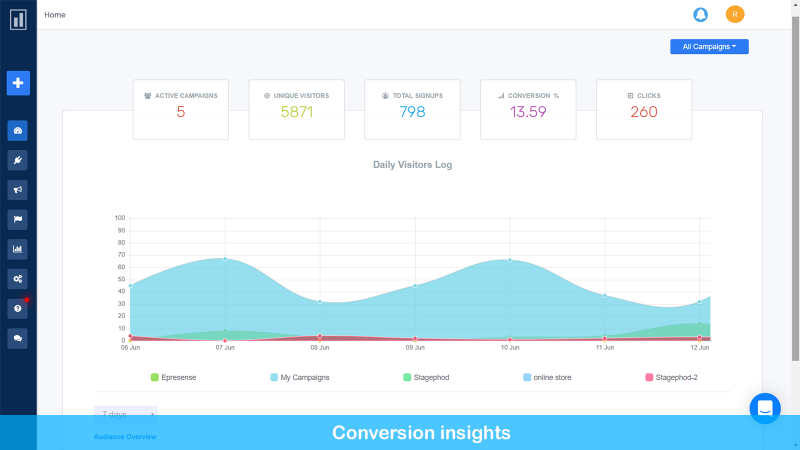Viewport: 800px width, 450px height.
Task: Click the flag icon in sidebar
Action: point(17,219)
